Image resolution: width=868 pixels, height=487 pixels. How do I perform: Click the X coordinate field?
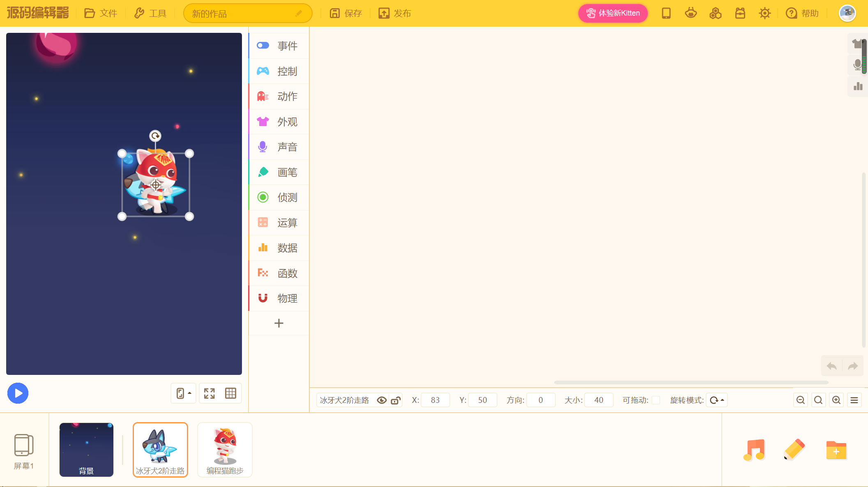click(435, 400)
